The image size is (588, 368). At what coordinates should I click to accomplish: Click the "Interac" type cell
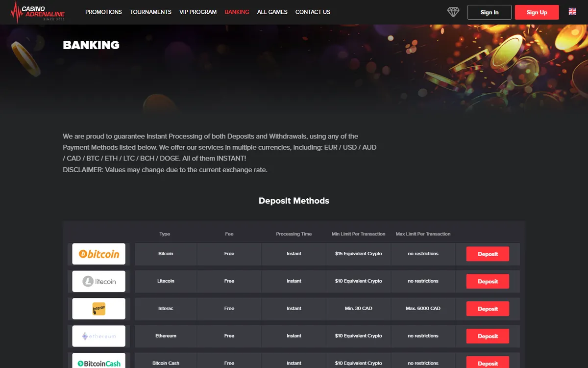click(166, 309)
